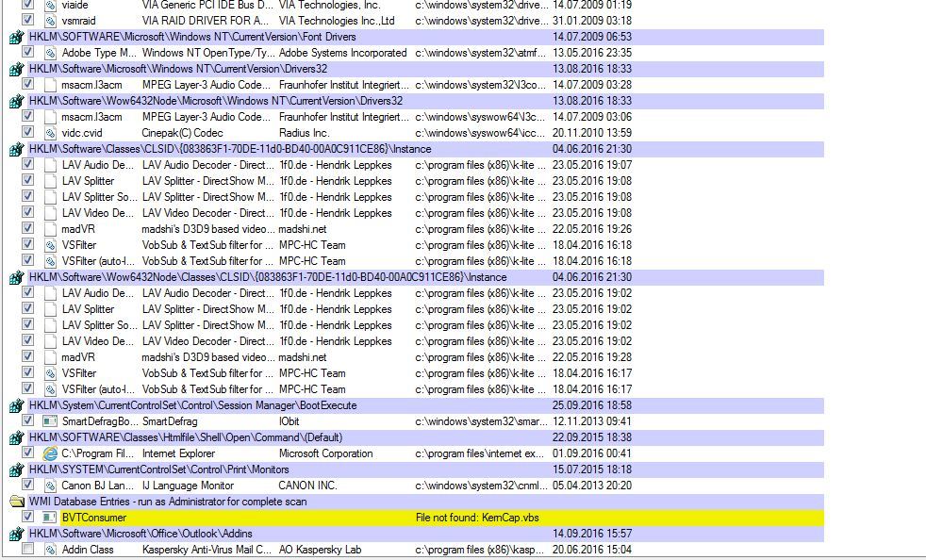Uncheck the Canon BJ Lan... print monitor entry
The height and width of the screenshot is (560, 926).
point(27,485)
